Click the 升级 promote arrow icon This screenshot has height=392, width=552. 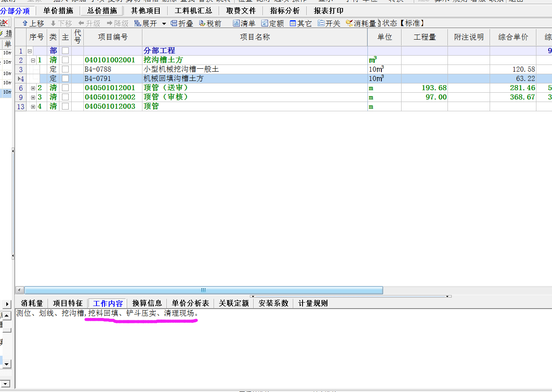click(81, 23)
